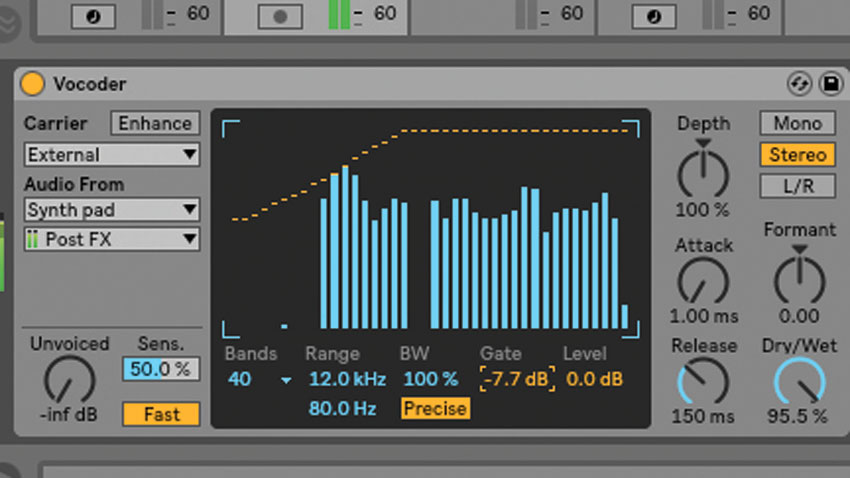
Task: Select L/R channel mode
Action: point(797,186)
